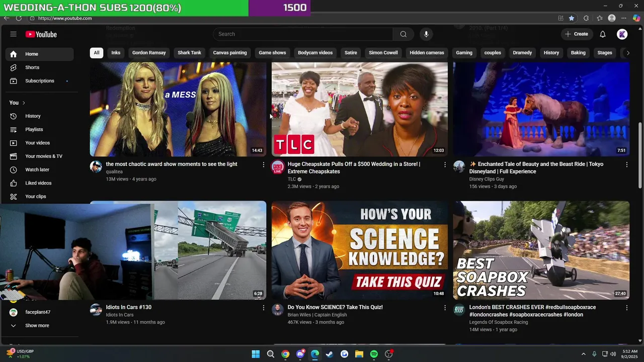Open the taskbar volume control
This screenshot has width=644, height=362.
click(613, 354)
